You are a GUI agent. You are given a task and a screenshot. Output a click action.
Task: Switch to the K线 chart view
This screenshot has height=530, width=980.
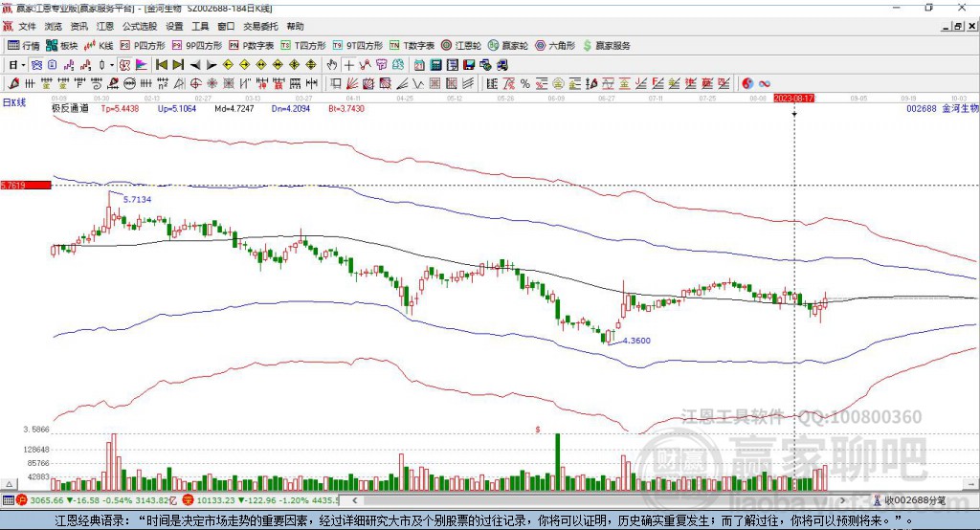click(x=99, y=46)
